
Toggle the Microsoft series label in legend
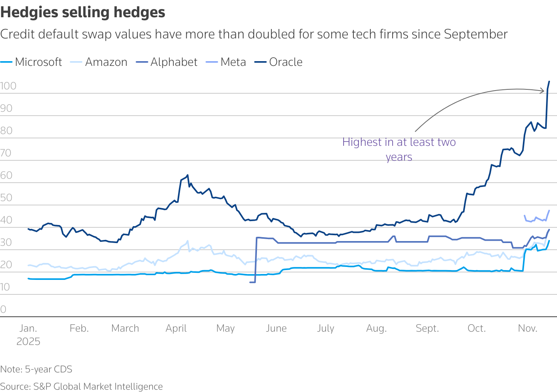point(38,62)
